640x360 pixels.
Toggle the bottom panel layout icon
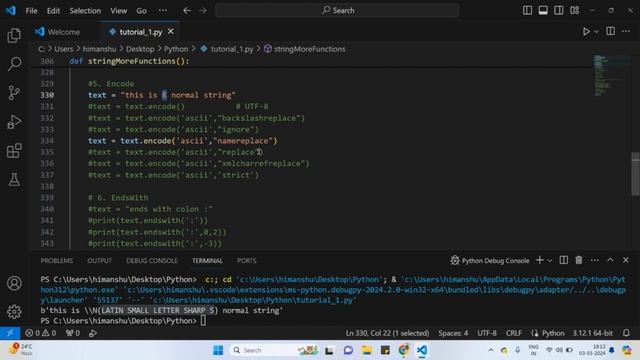point(543,10)
